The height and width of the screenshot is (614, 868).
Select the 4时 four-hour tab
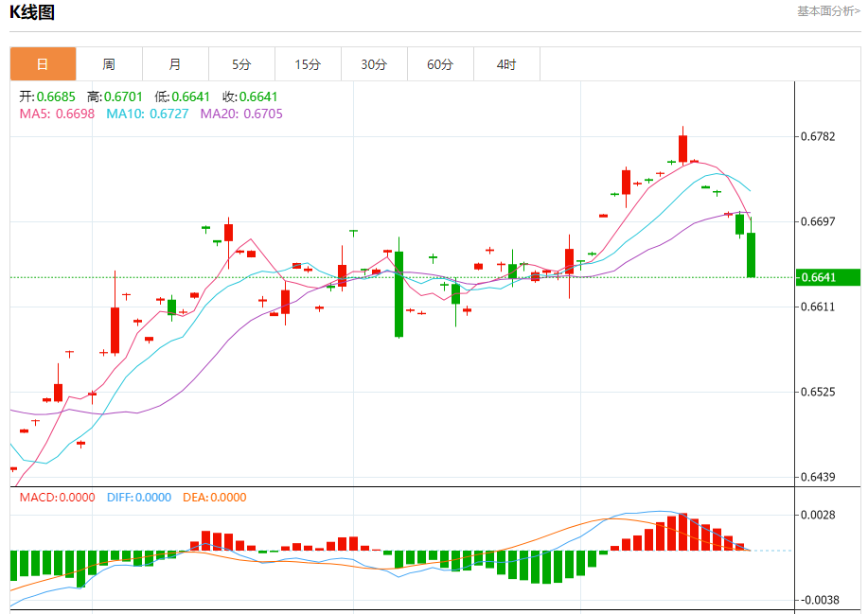(507, 64)
